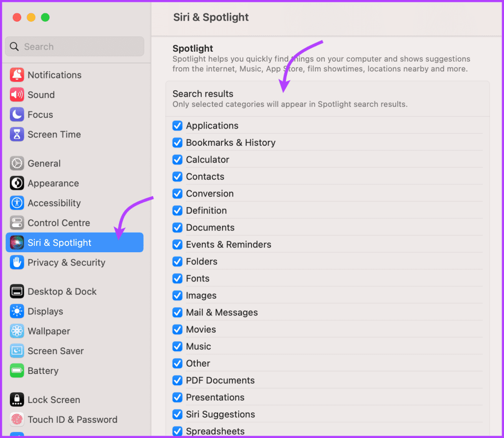Click the Control Centre icon

(17, 223)
